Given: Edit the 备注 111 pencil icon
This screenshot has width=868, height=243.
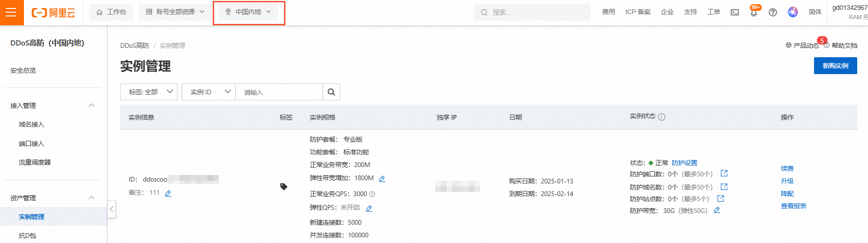Looking at the screenshot, I should pyautogui.click(x=168, y=193).
